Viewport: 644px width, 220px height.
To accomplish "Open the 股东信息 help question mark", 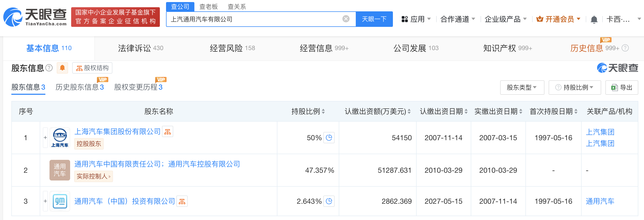I will click(49, 68).
